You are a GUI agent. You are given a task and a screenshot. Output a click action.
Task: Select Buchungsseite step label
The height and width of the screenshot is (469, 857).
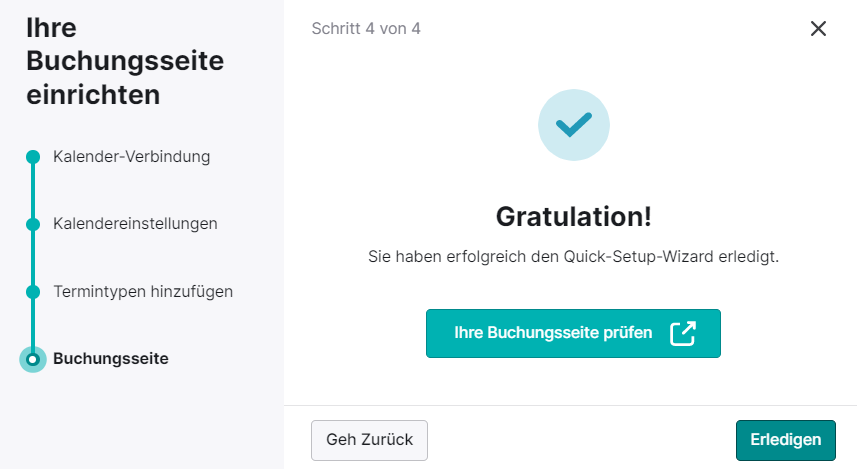110,359
